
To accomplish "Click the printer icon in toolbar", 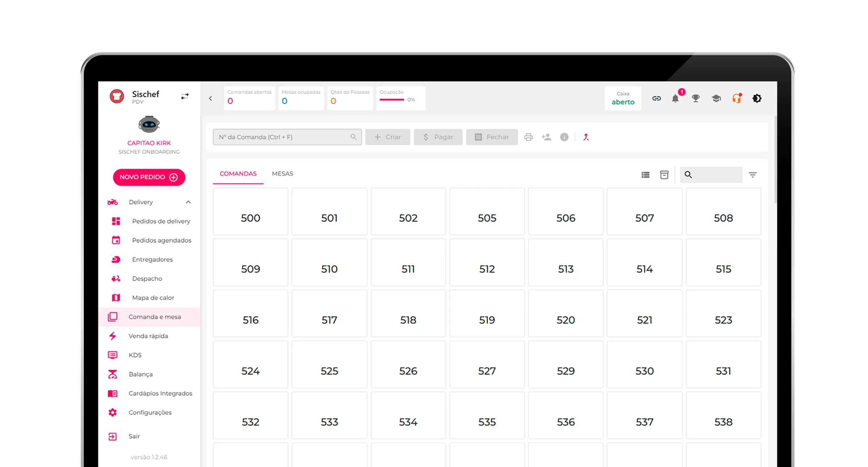I will coord(528,137).
